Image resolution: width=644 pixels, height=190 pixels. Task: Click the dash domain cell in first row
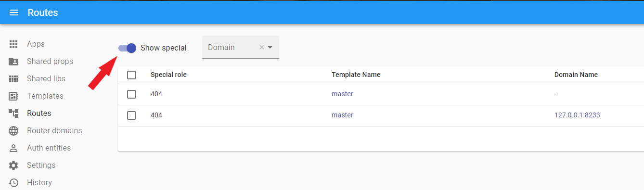pos(555,94)
